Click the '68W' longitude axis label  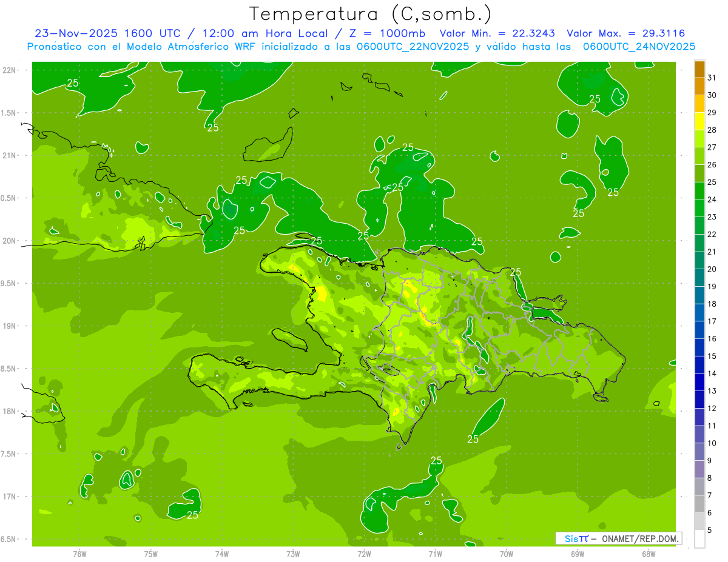(649, 554)
